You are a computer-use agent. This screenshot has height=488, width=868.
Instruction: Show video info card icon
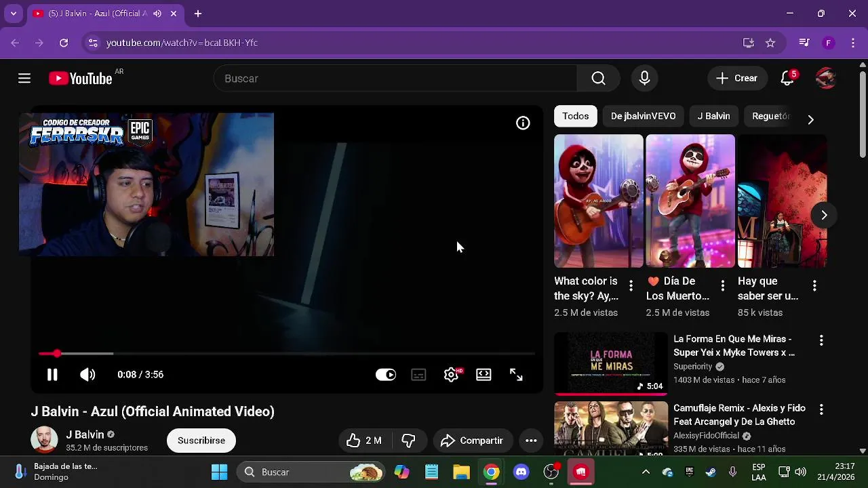523,123
